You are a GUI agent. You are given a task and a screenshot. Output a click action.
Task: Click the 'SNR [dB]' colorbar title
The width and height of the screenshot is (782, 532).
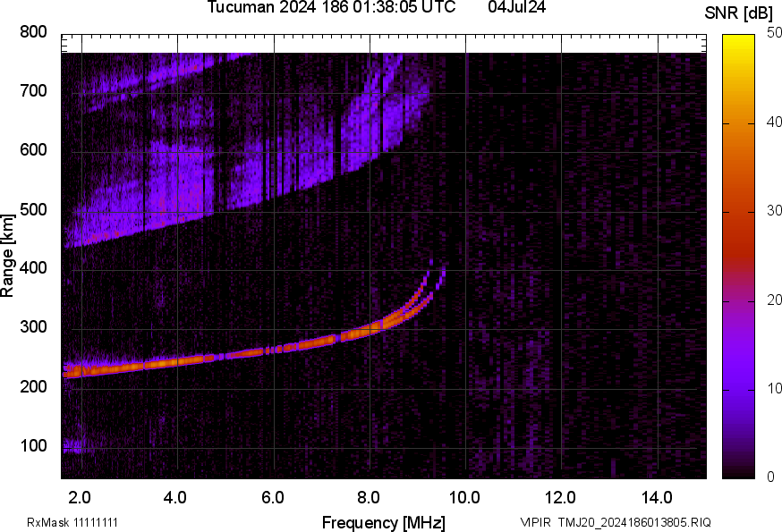(x=738, y=13)
